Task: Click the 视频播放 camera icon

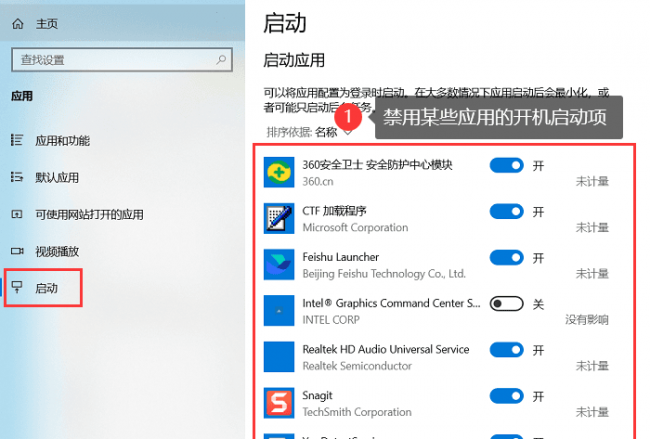Action: tap(17, 251)
